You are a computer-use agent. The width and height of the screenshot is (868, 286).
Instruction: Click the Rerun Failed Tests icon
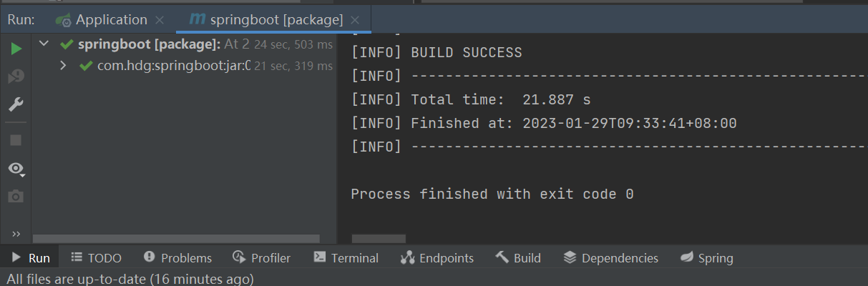click(16, 77)
